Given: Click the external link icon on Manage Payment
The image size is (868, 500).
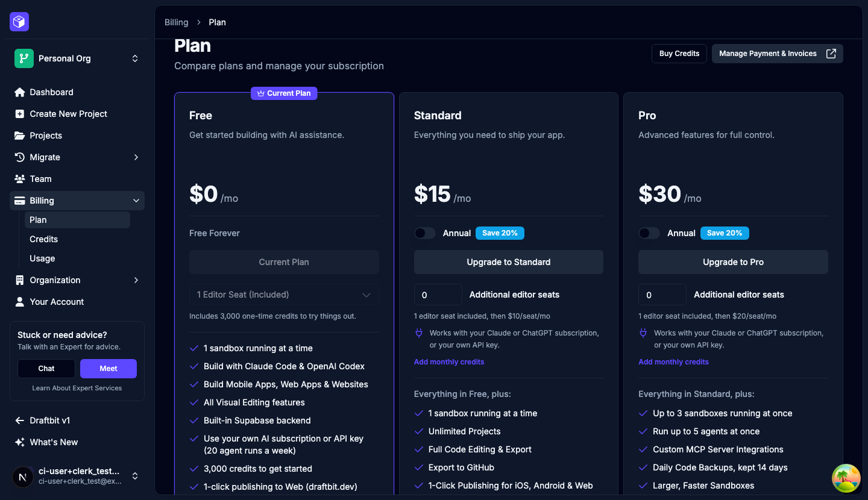Looking at the screenshot, I should [x=831, y=54].
